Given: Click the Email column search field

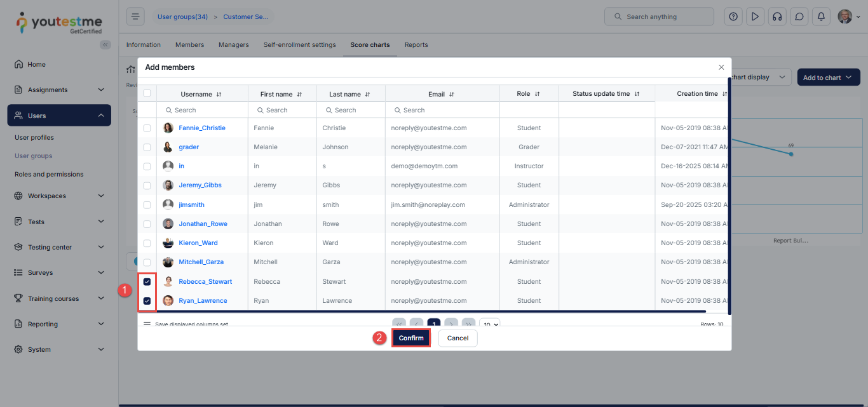Looking at the screenshot, I should click(442, 110).
